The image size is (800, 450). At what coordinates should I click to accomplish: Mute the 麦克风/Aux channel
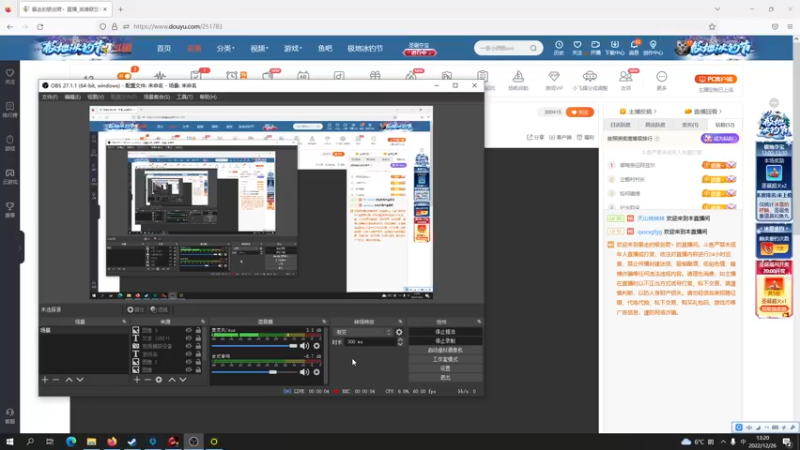click(305, 346)
